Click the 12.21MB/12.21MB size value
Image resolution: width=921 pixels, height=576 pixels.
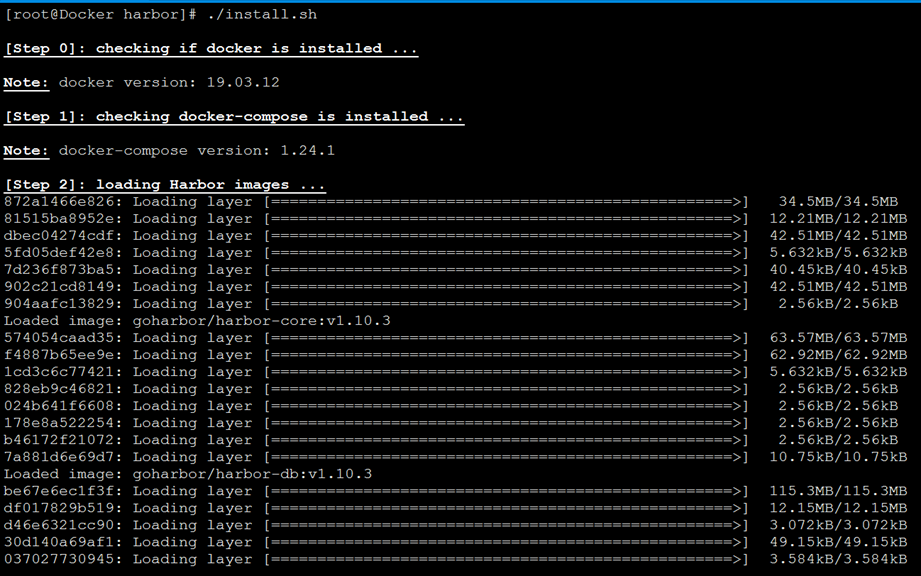838,219
